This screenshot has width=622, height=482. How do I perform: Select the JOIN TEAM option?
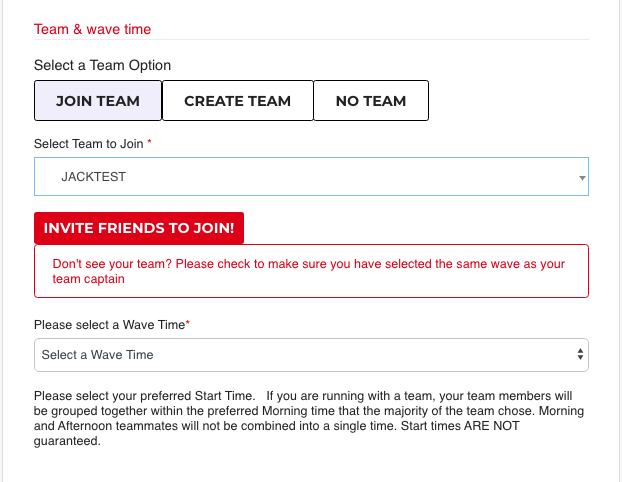[98, 101]
